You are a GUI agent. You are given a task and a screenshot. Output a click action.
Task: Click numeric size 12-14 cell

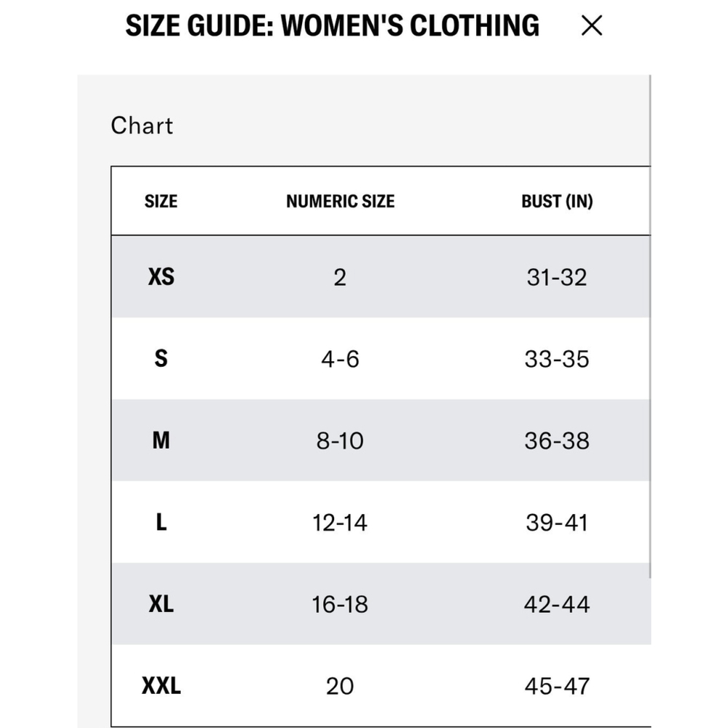(x=340, y=523)
